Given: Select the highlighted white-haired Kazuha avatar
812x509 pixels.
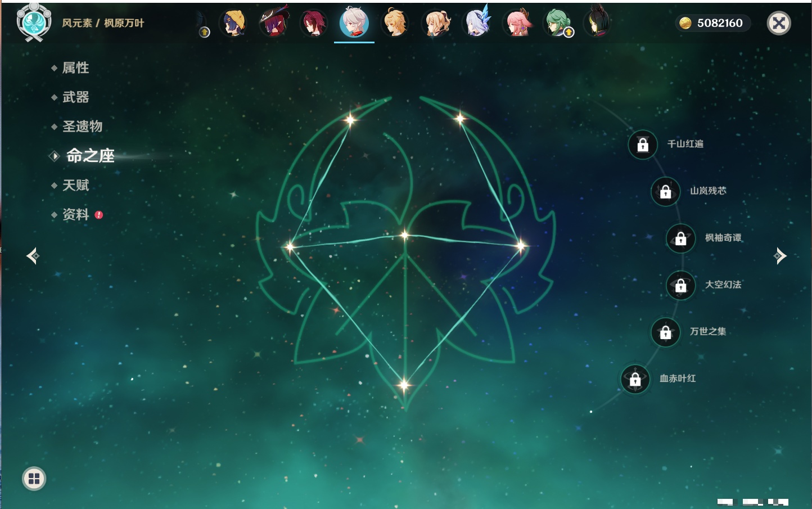Looking at the screenshot, I should click(x=354, y=22).
